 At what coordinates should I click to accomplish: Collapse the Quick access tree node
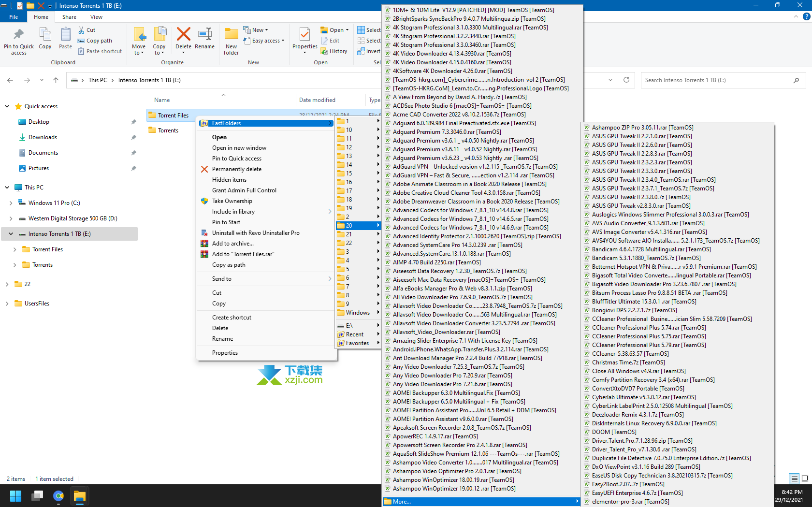pos(7,106)
